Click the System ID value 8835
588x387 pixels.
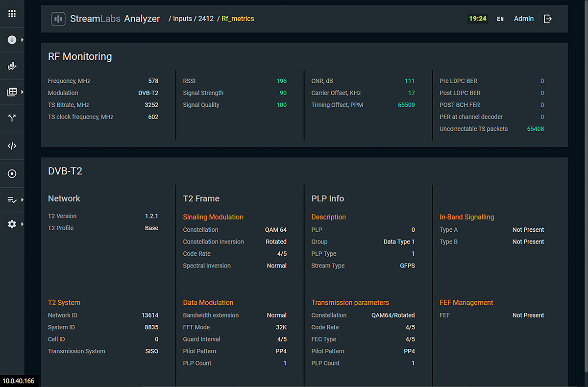pos(151,327)
